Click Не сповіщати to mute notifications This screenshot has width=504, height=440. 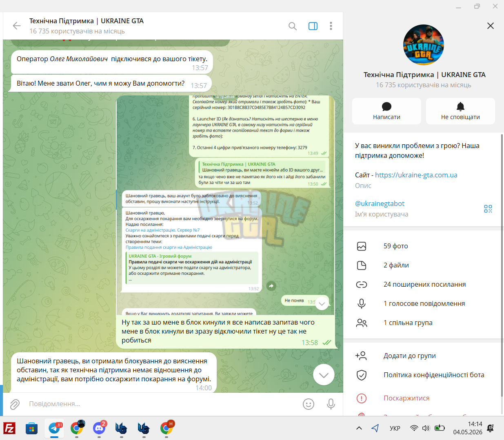[460, 111]
